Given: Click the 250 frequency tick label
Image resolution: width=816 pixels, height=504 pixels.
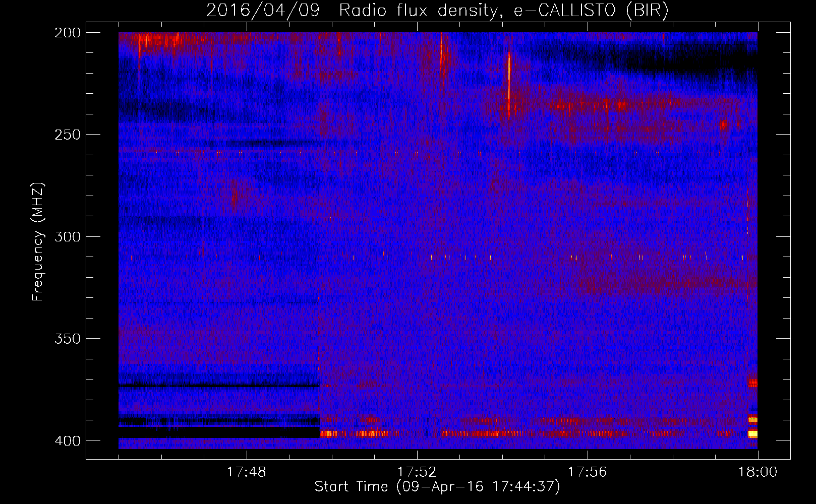Looking at the screenshot, I should pos(67,135).
